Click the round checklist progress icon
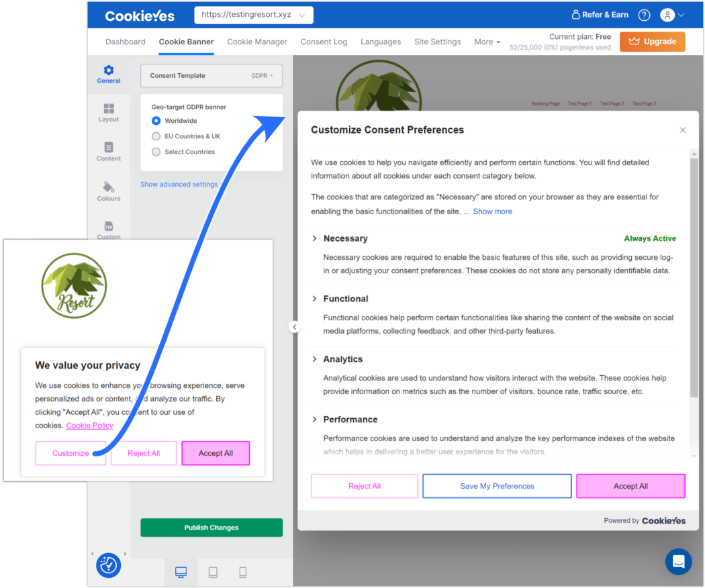Screen dimensions: 705x588 pos(108,565)
